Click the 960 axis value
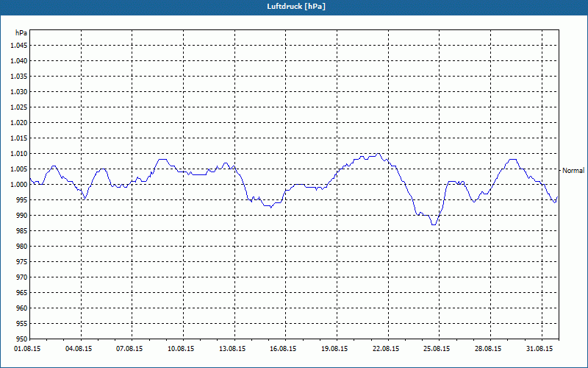This screenshot has width=588, height=368. click(22, 308)
